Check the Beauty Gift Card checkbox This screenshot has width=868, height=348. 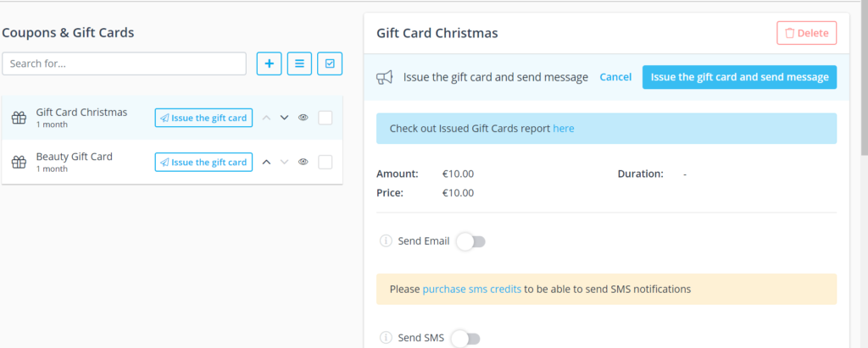click(x=325, y=162)
